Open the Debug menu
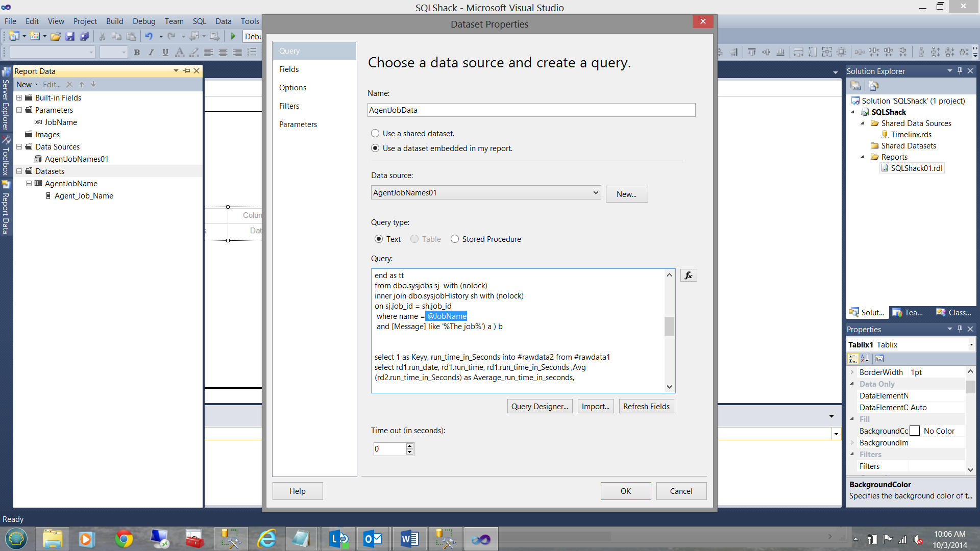The width and height of the screenshot is (980, 551). coord(143,21)
